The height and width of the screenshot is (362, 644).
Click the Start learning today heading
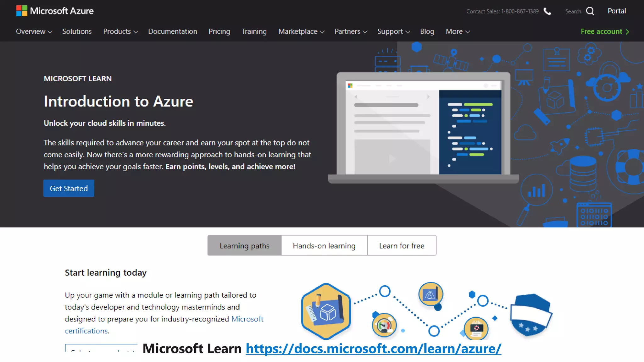106,272
